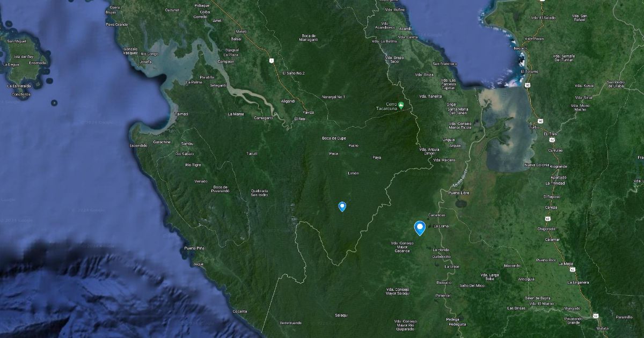Click the Tucutí label
The image size is (644, 338).
click(252, 153)
